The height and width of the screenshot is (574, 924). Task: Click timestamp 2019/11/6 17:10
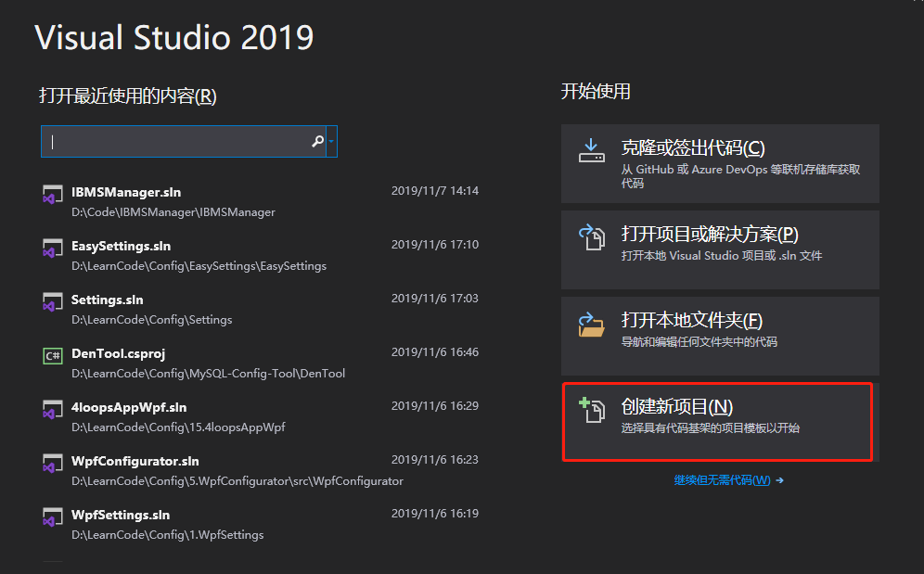pos(435,245)
